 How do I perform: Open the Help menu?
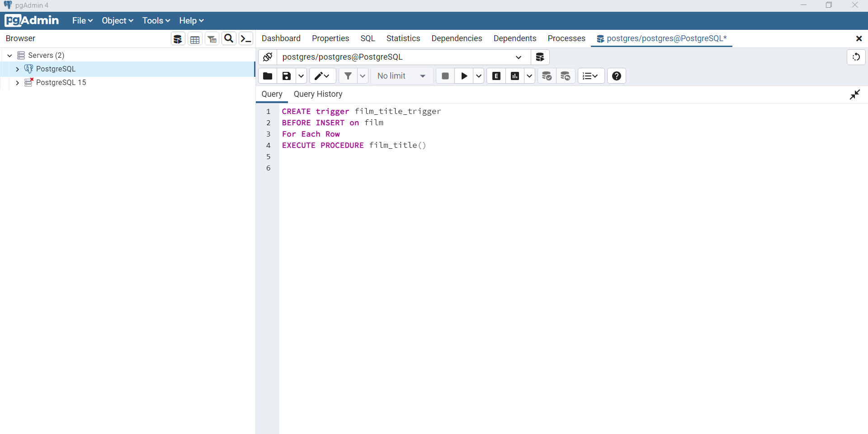pos(191,21)
